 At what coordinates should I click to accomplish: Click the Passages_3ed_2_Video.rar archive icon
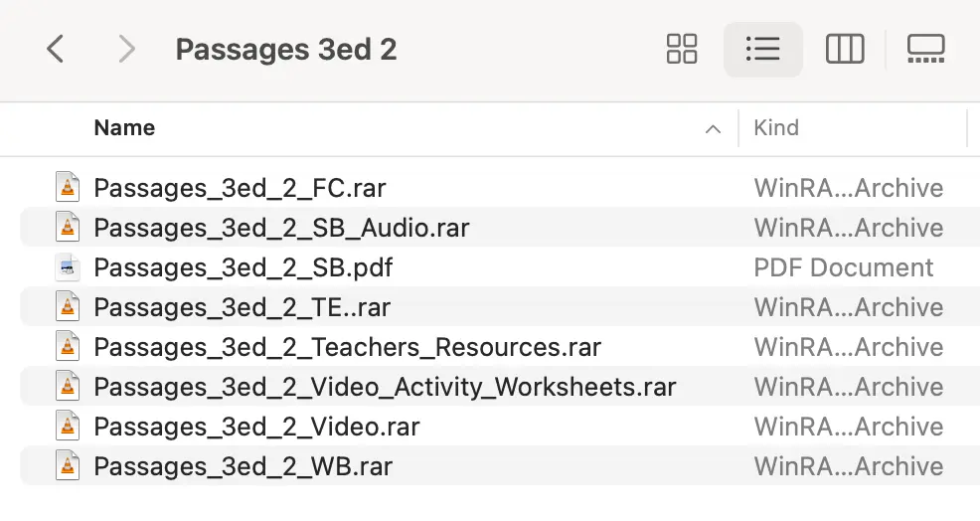coord(68,426)
